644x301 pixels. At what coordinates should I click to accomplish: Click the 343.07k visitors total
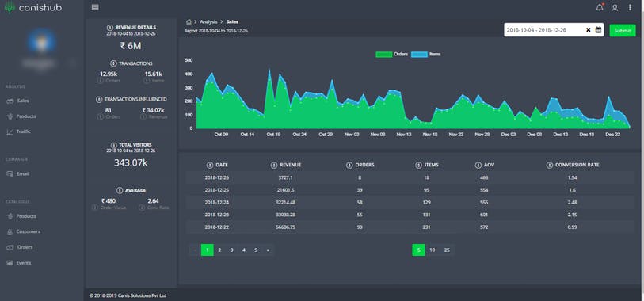point(131,162)
